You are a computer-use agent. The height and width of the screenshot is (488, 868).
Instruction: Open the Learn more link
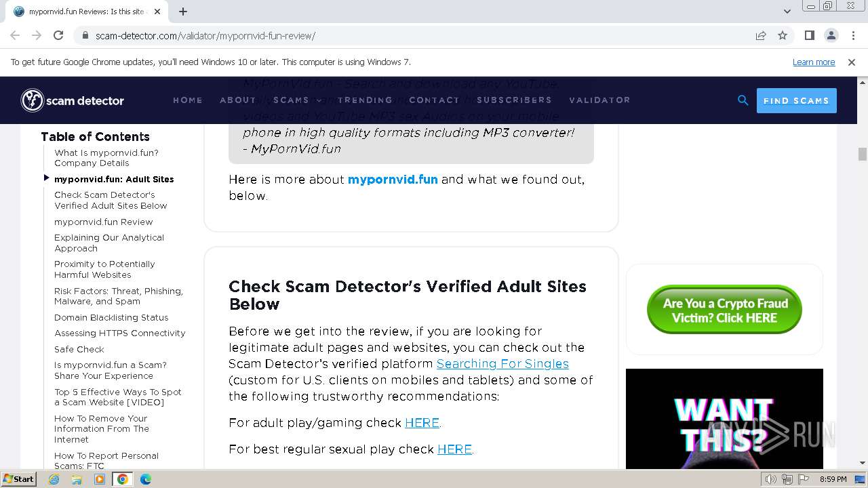(814, 62)
